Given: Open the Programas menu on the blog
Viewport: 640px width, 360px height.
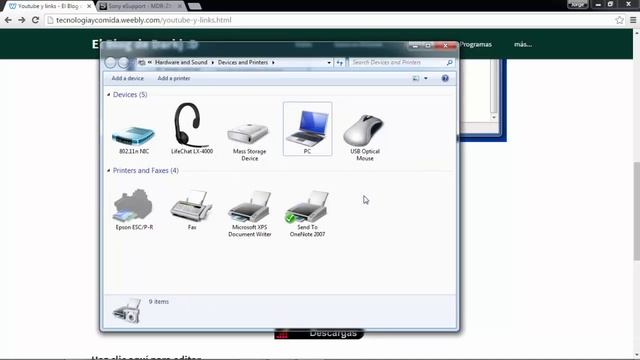Looking at the screenshot, I should [476, 44].
